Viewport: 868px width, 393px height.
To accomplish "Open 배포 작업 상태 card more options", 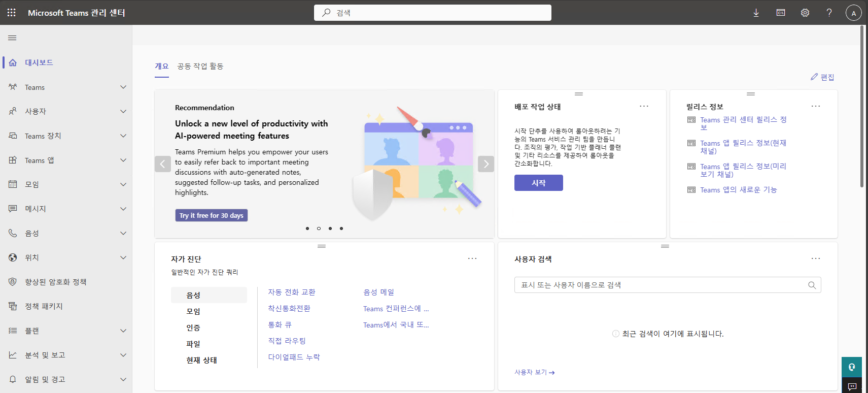I will click(x=644, y=106).
